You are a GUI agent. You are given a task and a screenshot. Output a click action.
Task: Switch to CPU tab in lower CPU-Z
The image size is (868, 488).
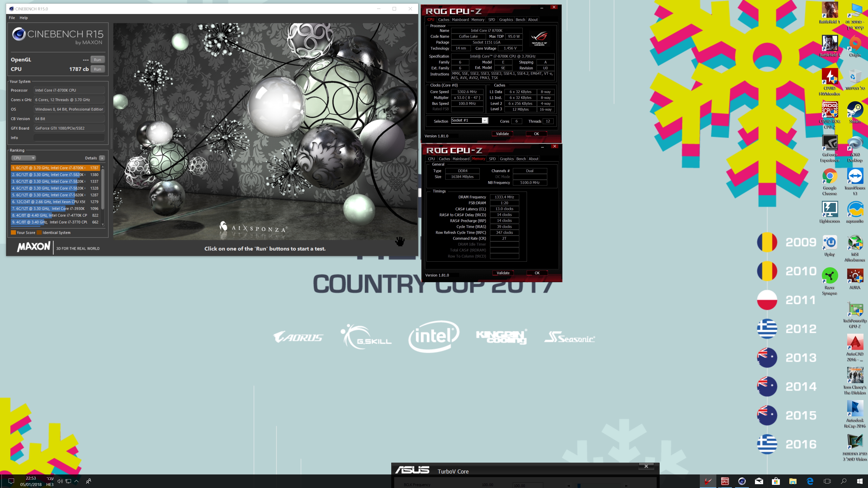(431, 159)
